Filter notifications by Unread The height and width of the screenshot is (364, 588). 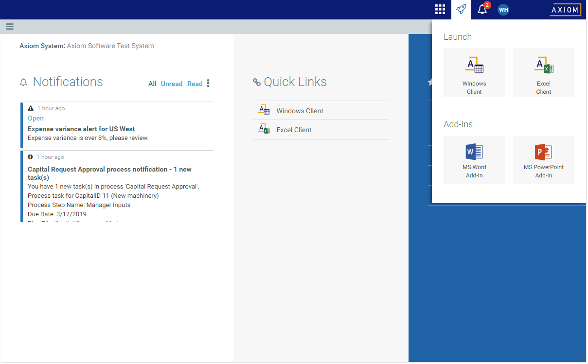coord(172,84)
